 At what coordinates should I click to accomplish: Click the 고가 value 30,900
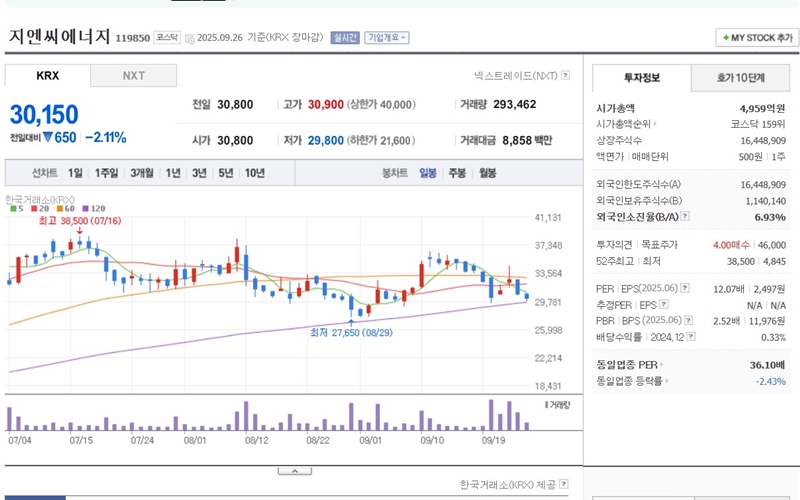click(326, 104)
